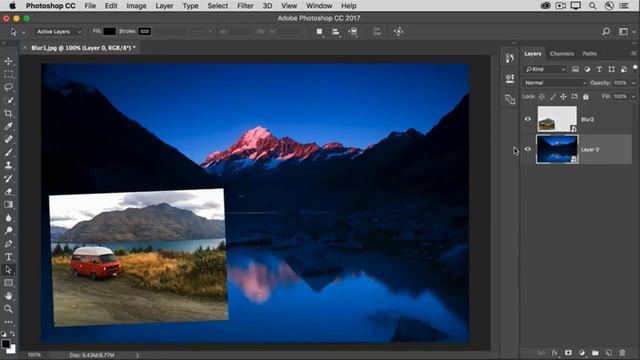The height and width of the screenshot is (360, 640).
Task: Open the Kind filter dropdown
Action: pyautogui.click(x=546, y=69)
